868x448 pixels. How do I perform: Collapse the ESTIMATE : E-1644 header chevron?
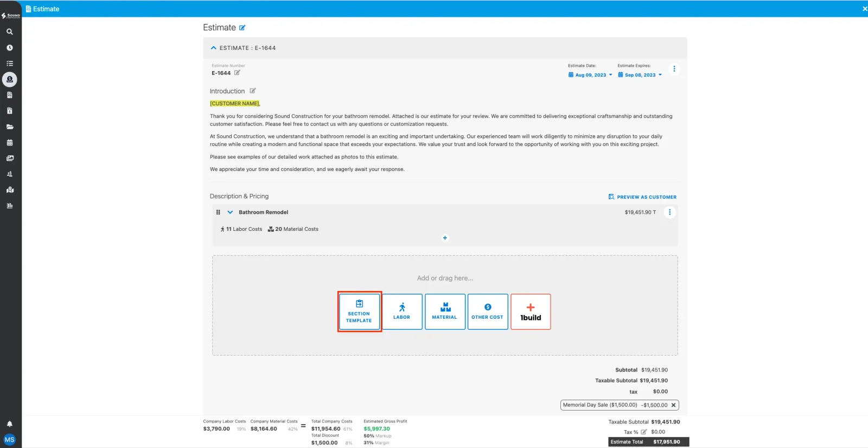click(214, 48)
